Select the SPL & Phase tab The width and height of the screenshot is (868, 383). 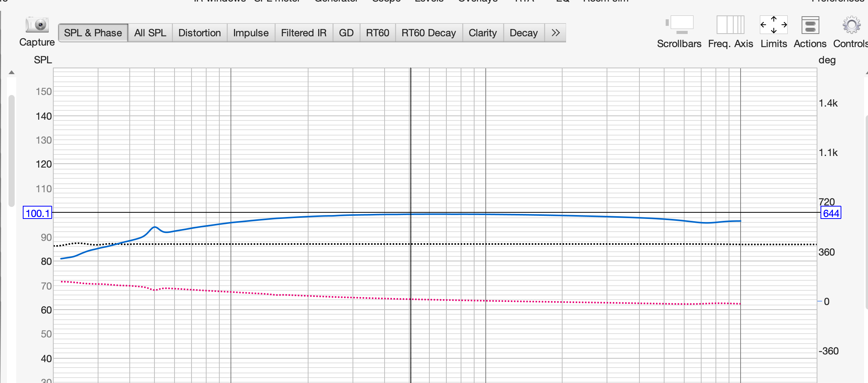coord(93,33)
